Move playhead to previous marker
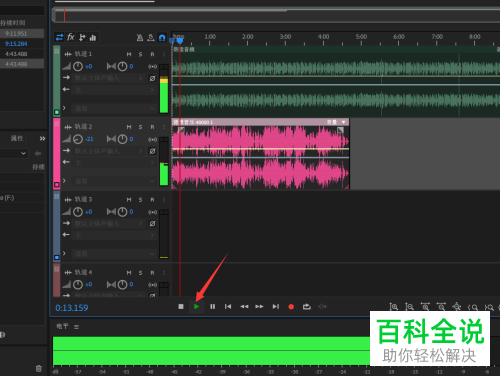Screen dimensions: 500x376 (x=228, y=306)
